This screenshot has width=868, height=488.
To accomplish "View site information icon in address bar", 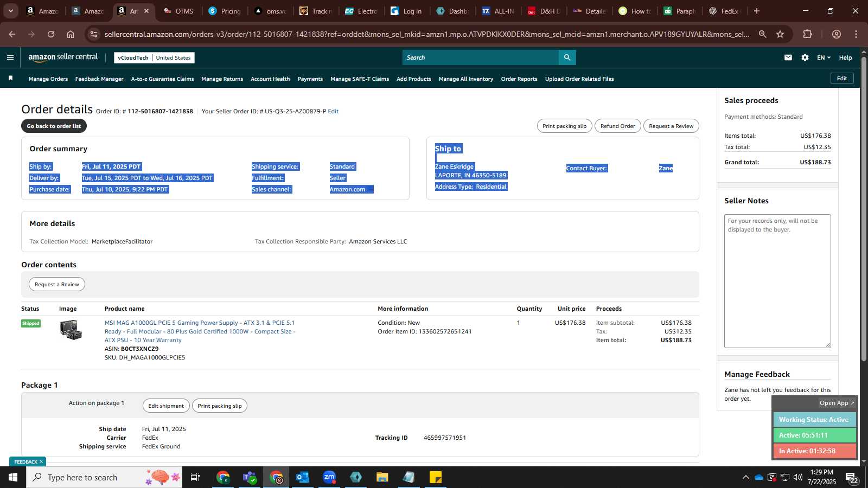I will (94, 34).
